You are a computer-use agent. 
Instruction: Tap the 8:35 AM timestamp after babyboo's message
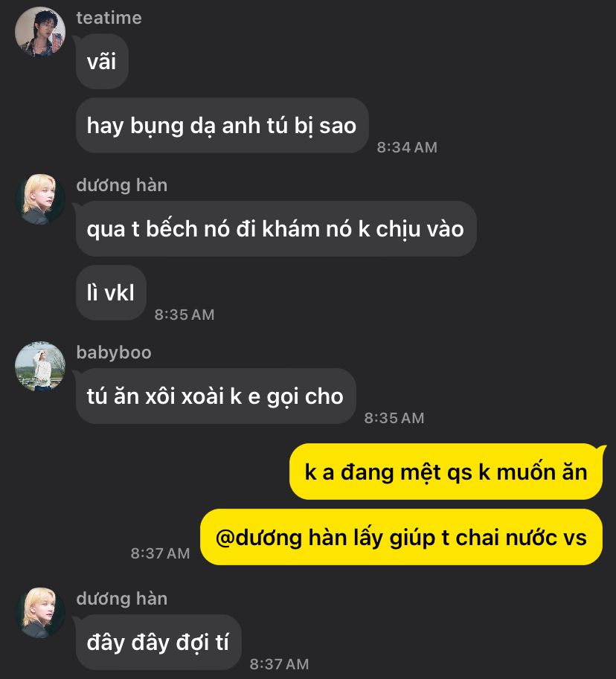click(x=394, y=418)
